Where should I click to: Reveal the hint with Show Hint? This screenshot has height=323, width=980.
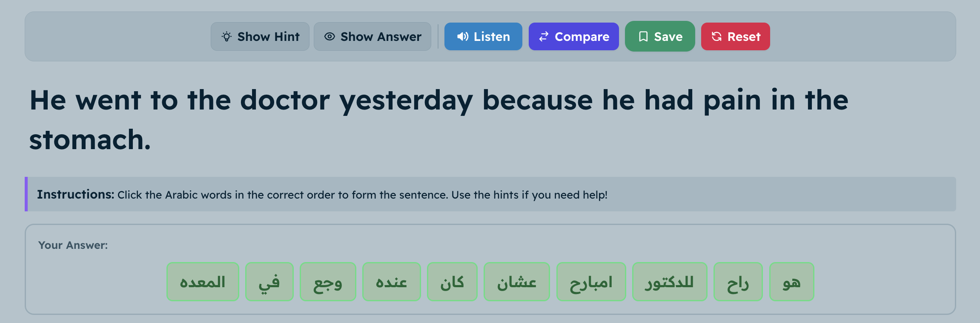click(260, 36)
